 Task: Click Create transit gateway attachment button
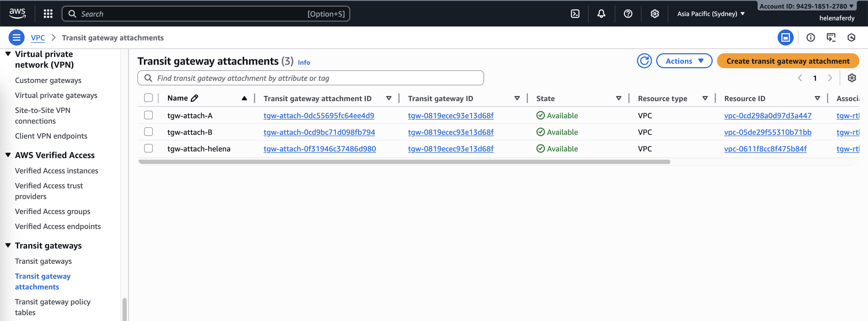pos(788,61)
